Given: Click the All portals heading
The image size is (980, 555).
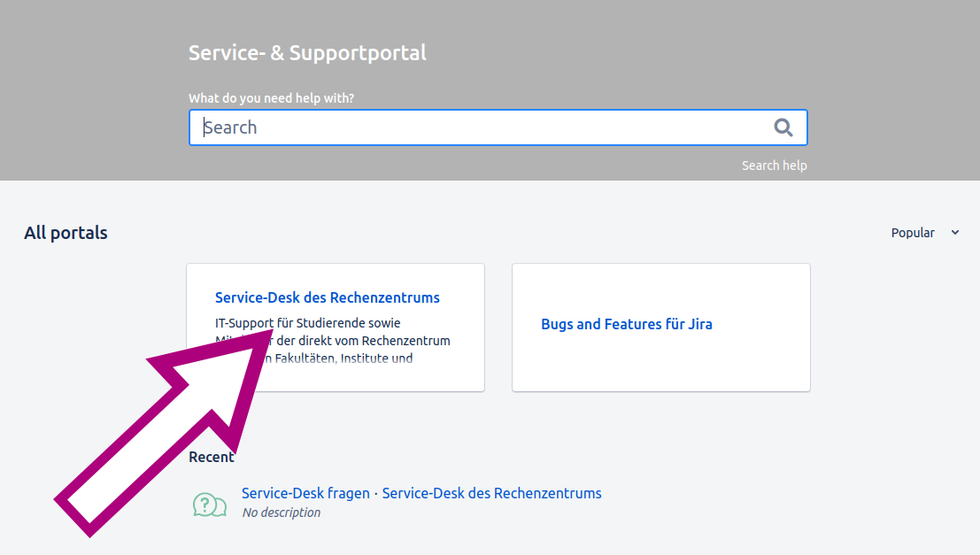Looking at the screenshot, I should 66,233.
